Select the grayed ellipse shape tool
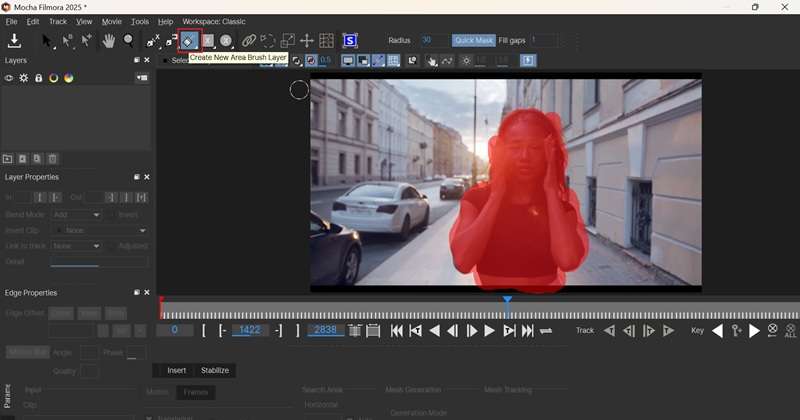This screenshot has width=800, height=420. pos(226,40)
